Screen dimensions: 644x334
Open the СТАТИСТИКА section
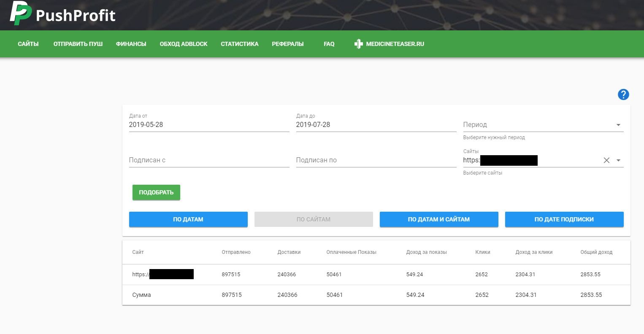point(240,44)
